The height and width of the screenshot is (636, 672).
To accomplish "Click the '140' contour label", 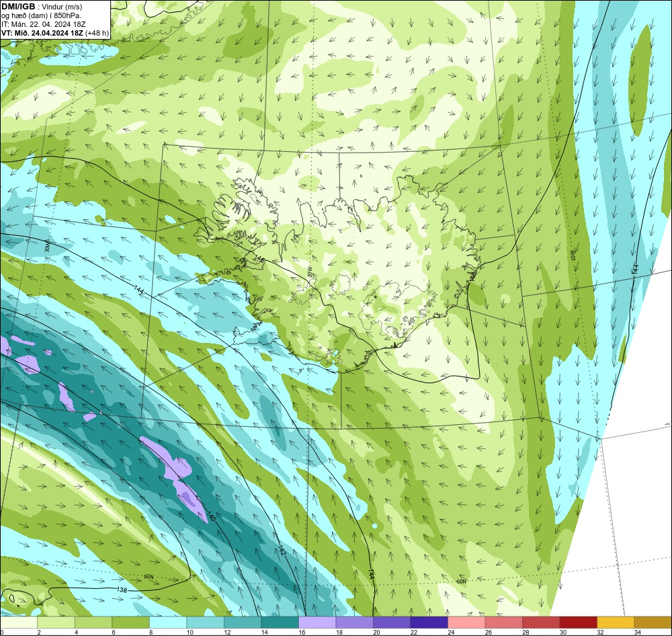I will [211, 516].
